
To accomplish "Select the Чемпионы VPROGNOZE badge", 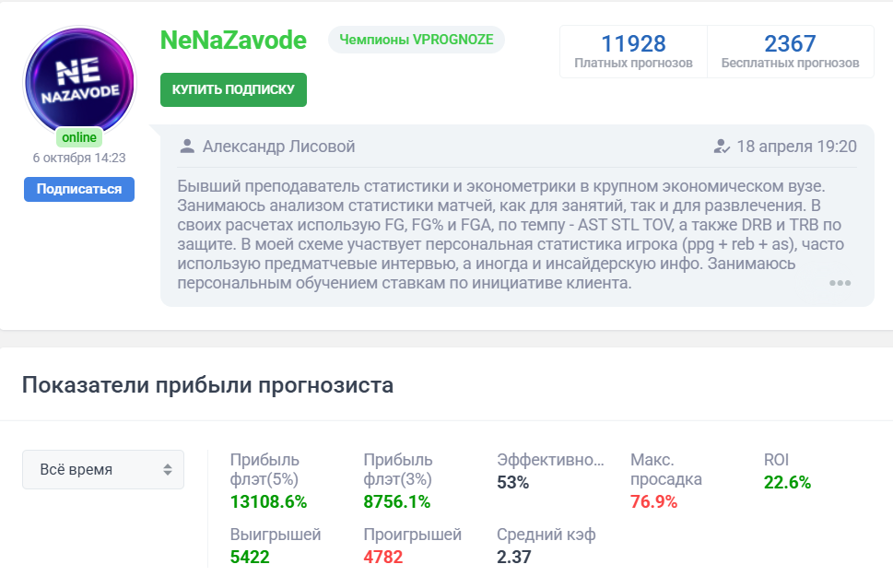I will (416, 40).
